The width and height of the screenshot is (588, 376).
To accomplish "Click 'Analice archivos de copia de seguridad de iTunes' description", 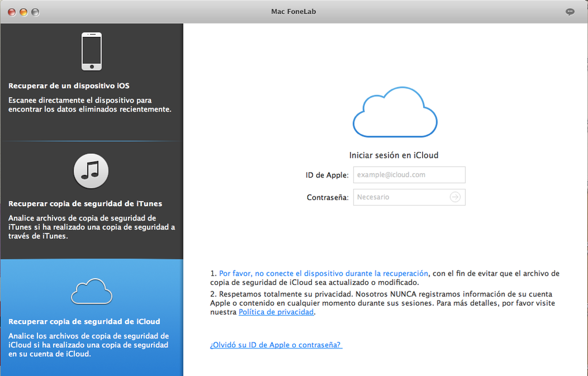I will tap(92, 227).
